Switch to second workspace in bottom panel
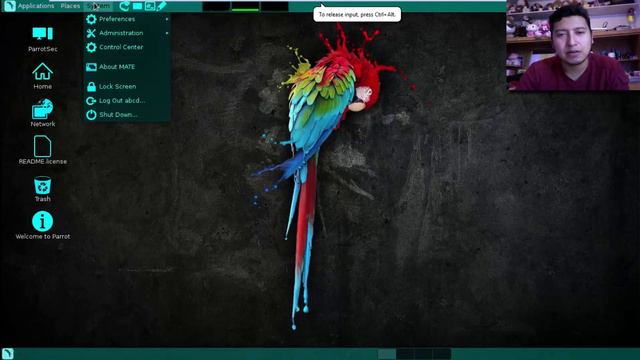Viewport: 640px width, 360px height. (405, 353)
